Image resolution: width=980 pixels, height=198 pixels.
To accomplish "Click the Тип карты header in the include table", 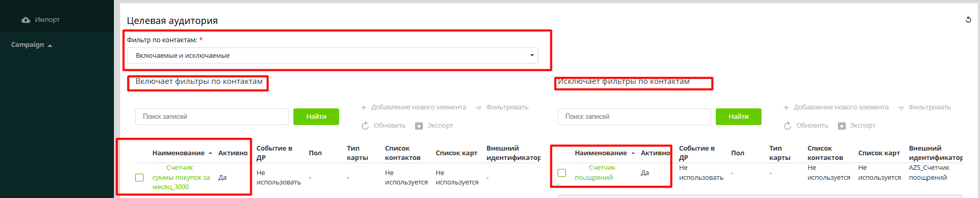I will [x=357, y=153].
